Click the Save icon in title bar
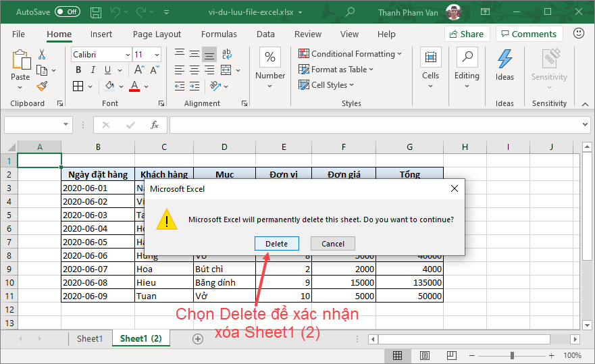Viewport: 595px width, 364px height. pyautogui.click(x=96, y=13)
